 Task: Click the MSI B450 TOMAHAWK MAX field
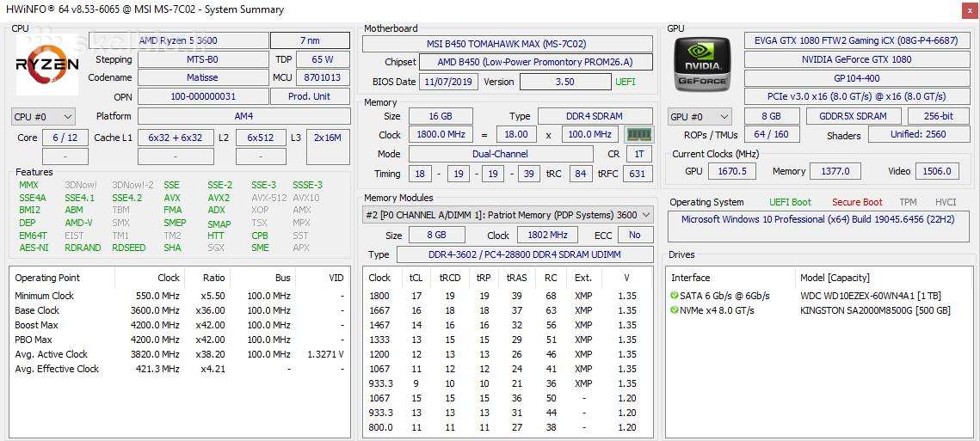click(x=508, y=44)
